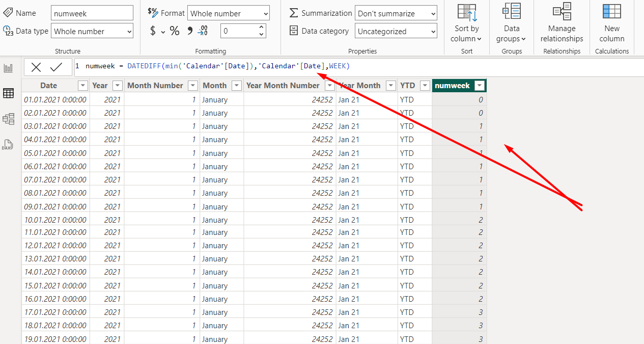The width and height of the screenshot is (644, 344).
Task: Click the decimal places input field
Action: 239,31
